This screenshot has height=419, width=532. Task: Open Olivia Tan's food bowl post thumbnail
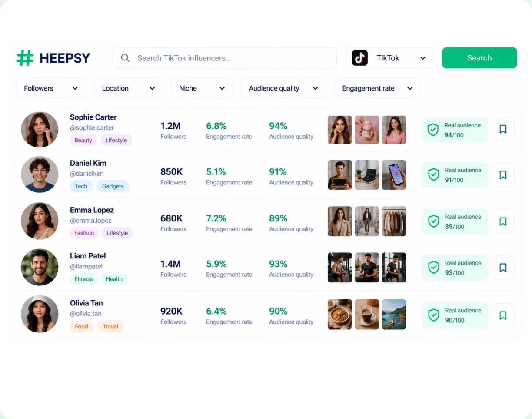tap(340, 314)
